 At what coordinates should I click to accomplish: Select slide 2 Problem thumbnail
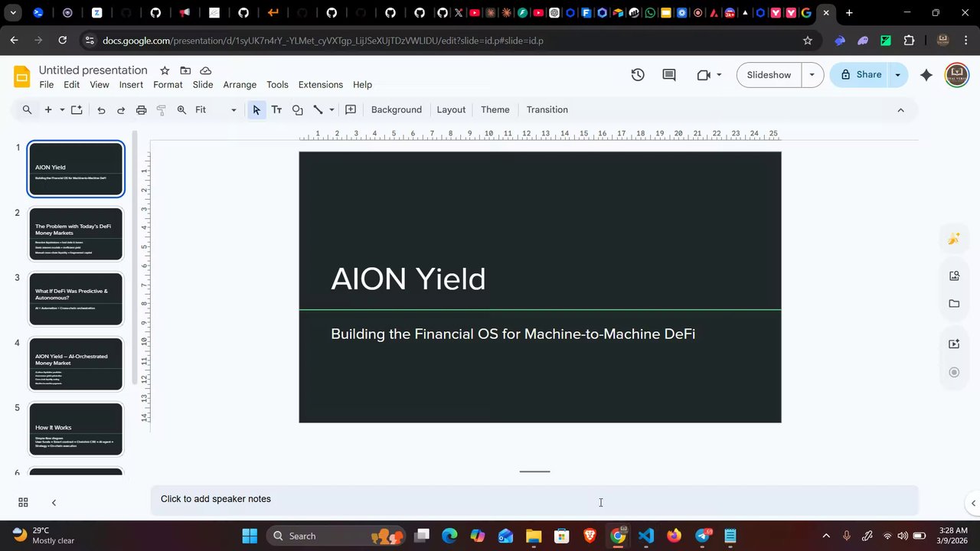coord(76,234)
